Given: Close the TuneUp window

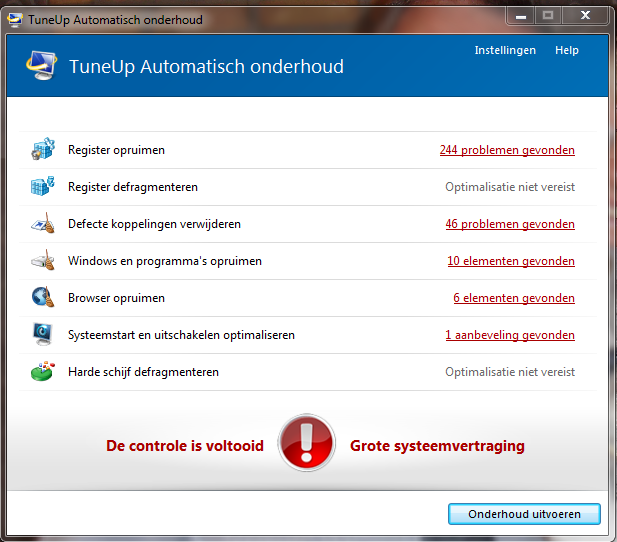Looking at the screenshot, I should [x=586, y=16].
